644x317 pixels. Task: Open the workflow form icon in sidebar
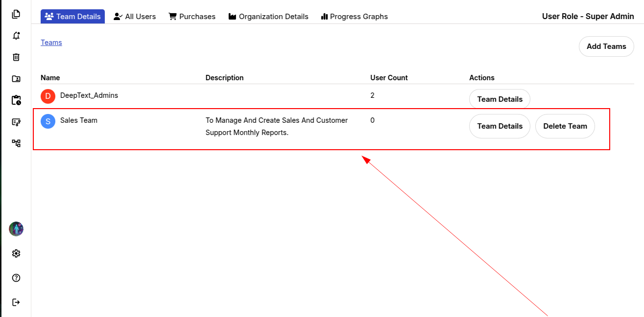click(x=16, y=122)
